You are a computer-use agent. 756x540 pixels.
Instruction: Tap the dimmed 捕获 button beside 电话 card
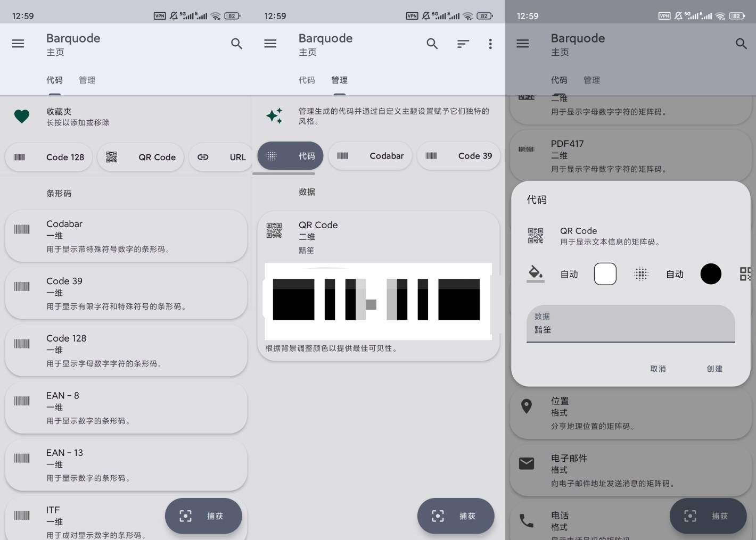(x=708, y=516)
